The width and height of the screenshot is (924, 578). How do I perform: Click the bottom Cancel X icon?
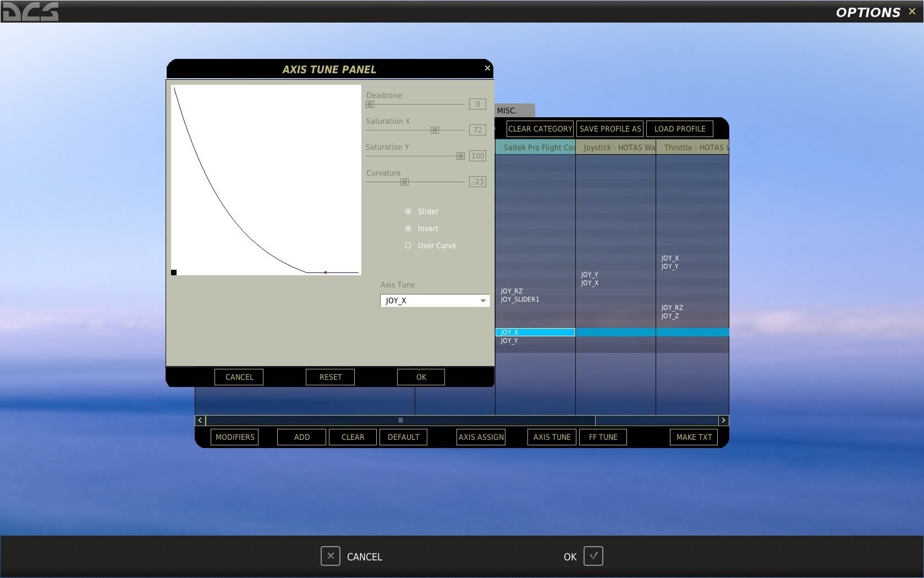(330, 556)
